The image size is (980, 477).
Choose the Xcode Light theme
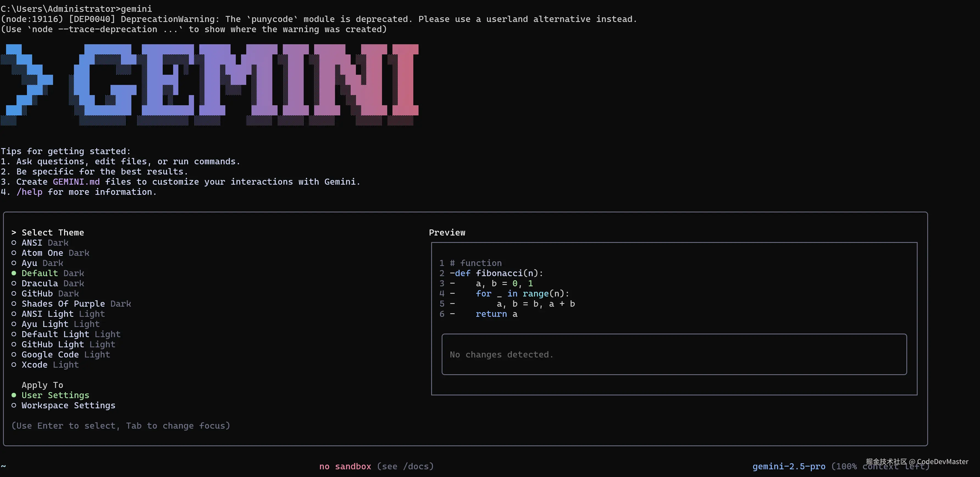coord(45,365)
